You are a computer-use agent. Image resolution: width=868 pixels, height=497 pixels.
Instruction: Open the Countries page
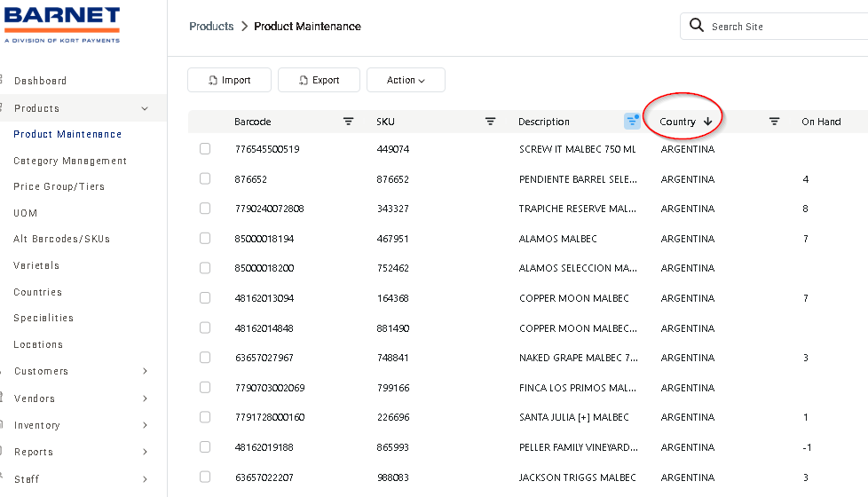click(37, 292)
